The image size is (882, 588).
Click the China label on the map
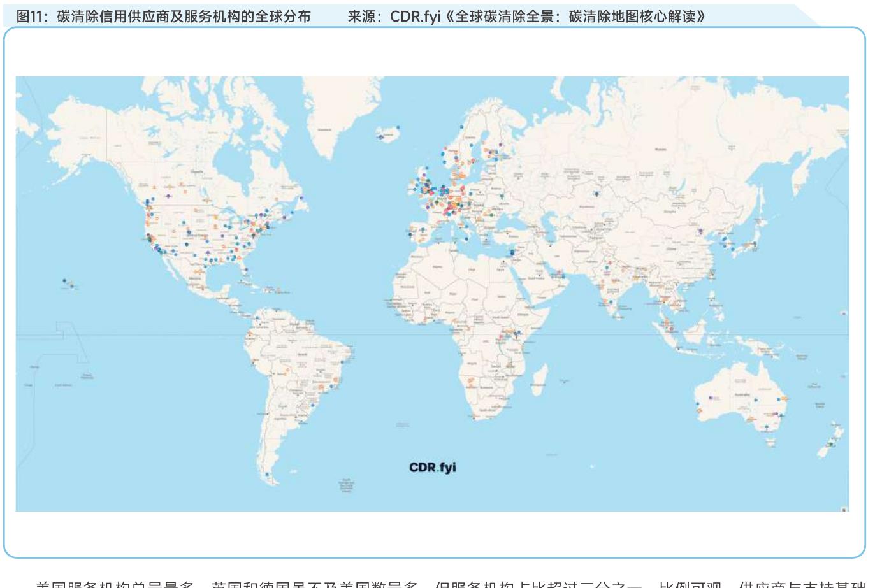coord(672,249)
